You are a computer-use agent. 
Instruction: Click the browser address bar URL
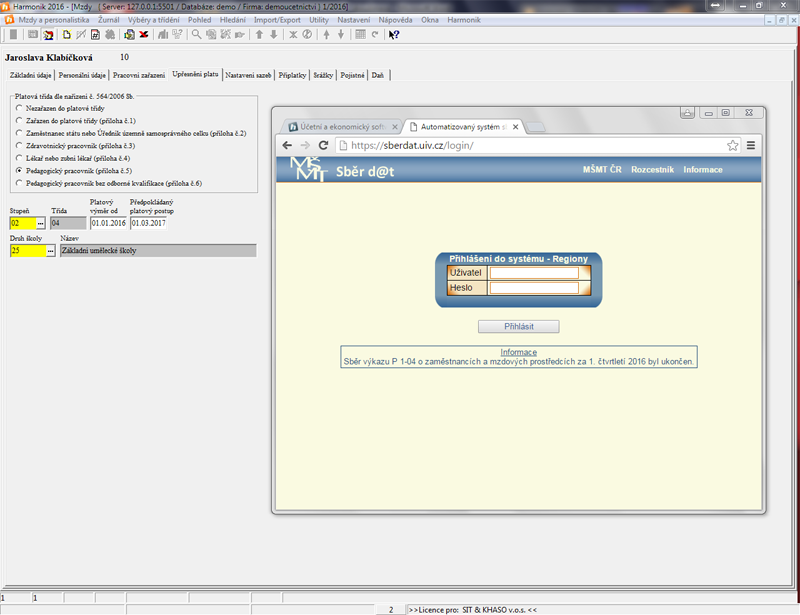click(x=412, y=145)
